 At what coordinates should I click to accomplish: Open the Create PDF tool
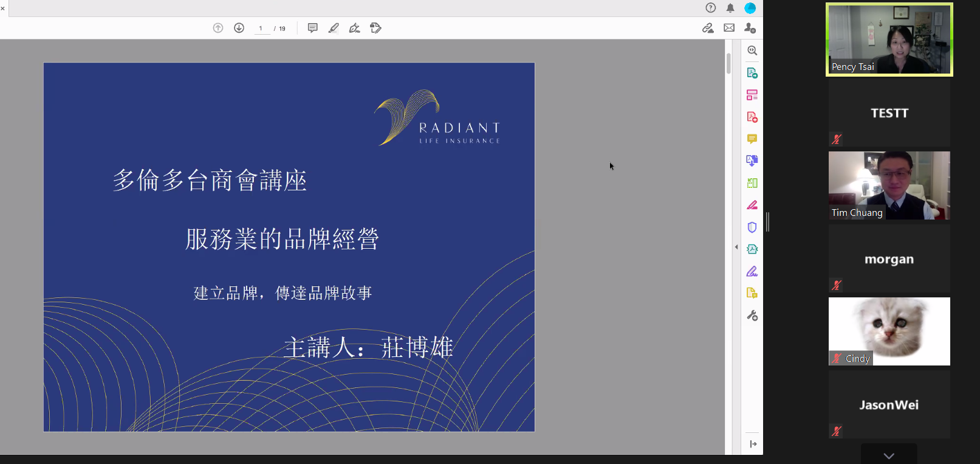point(752,117)
